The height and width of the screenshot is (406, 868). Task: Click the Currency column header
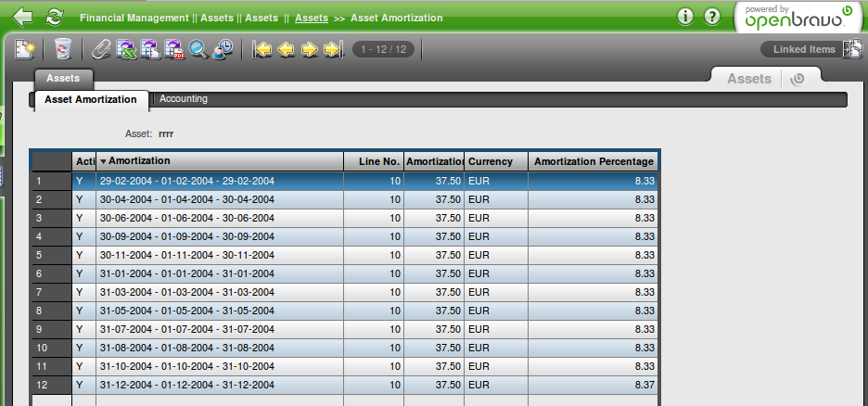pyautogui.click(x=496, y=161)
